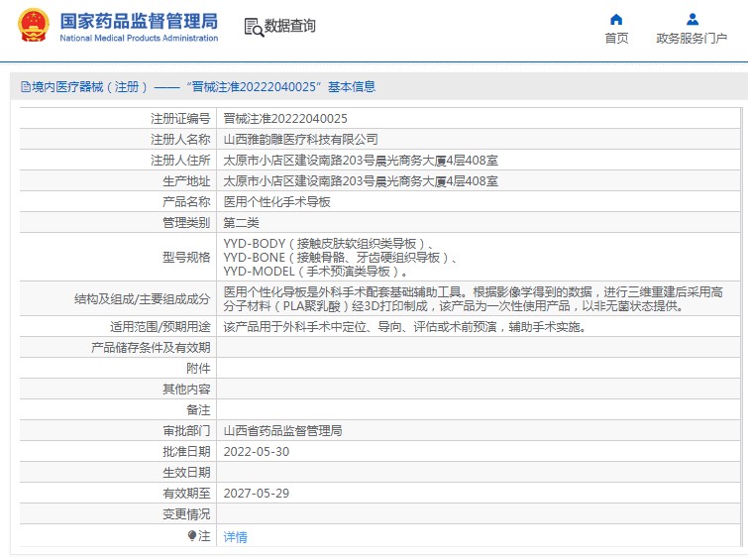Click the 批准日期 row label
Screen dimensions: 748x560
186,452
